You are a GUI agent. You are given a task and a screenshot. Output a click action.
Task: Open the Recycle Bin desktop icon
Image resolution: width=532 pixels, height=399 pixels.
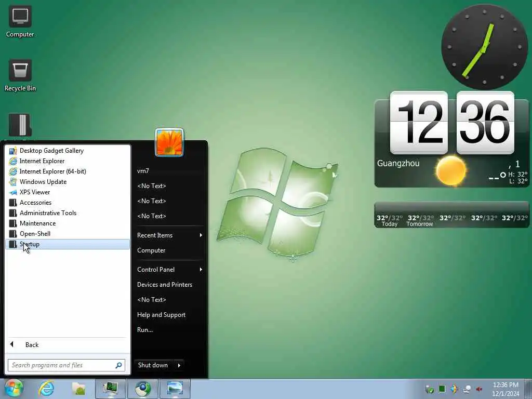(x=20, y=76)
